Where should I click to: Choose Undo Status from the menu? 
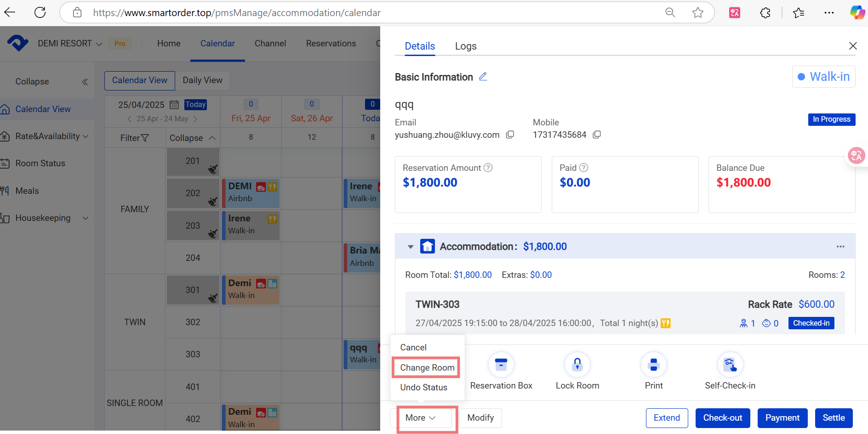click(x=423, y=387)
